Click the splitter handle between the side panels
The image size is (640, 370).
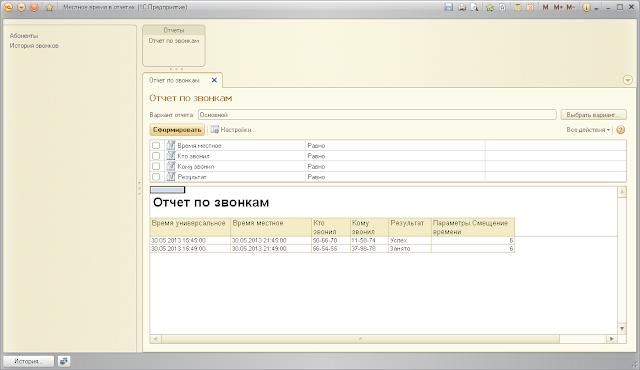coord(139,188)
